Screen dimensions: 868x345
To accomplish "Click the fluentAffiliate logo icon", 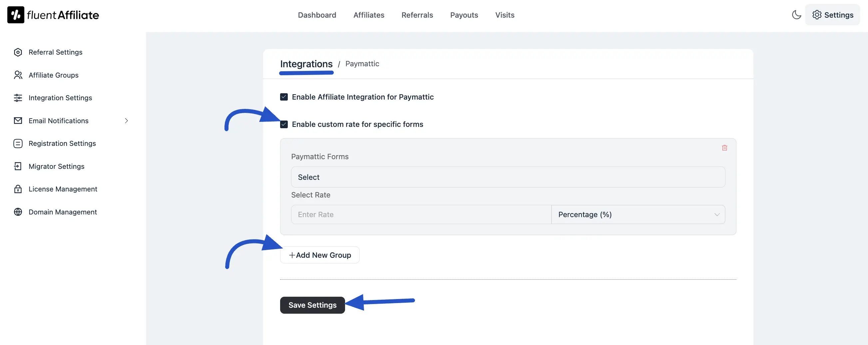I will point(16,15).
